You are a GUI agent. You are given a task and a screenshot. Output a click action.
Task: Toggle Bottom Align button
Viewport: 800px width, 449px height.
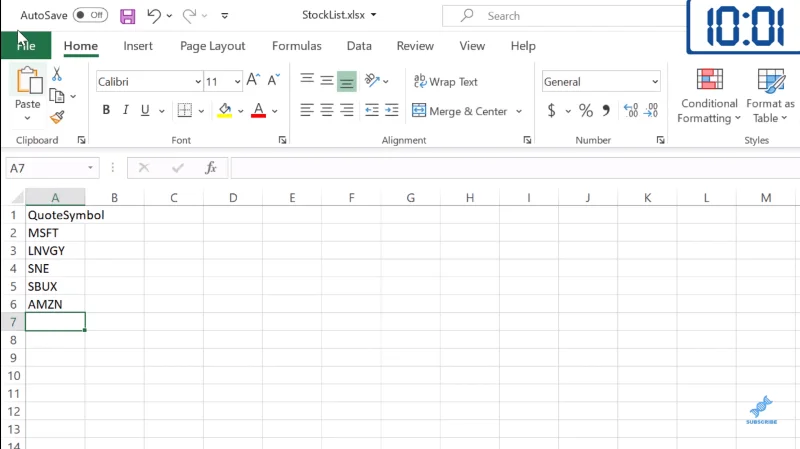tap(346, 82)
